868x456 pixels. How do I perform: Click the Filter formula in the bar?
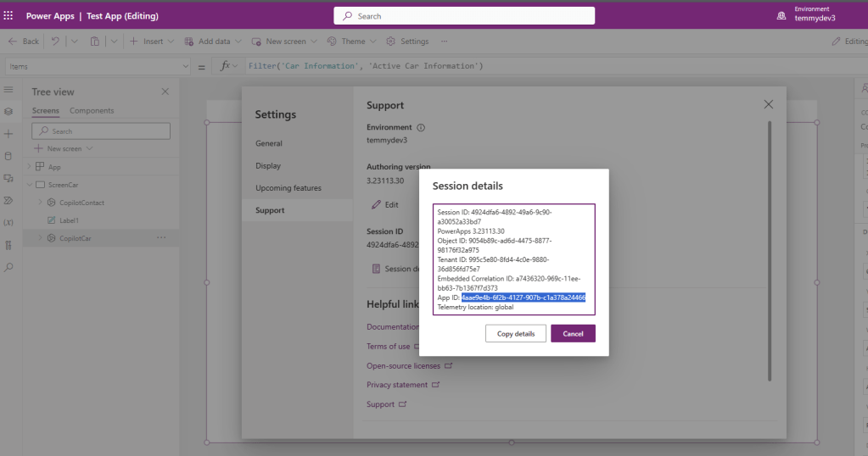(x=366, y=66)
